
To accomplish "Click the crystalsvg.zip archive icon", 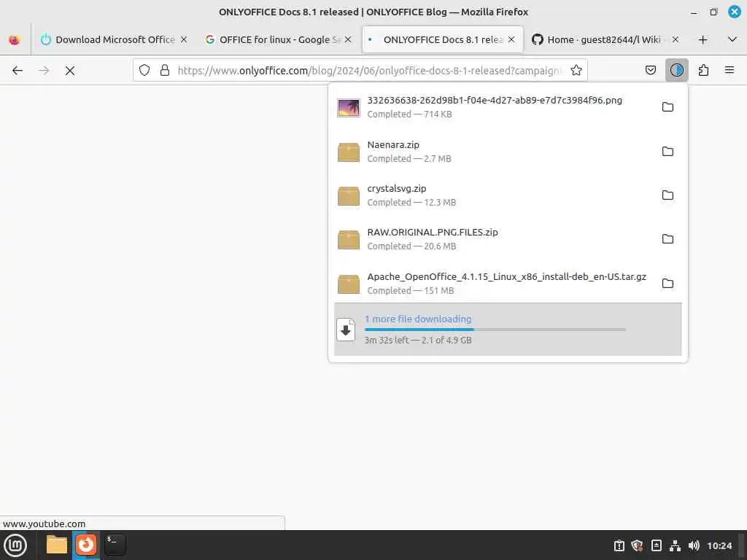I will click(349, 196).
